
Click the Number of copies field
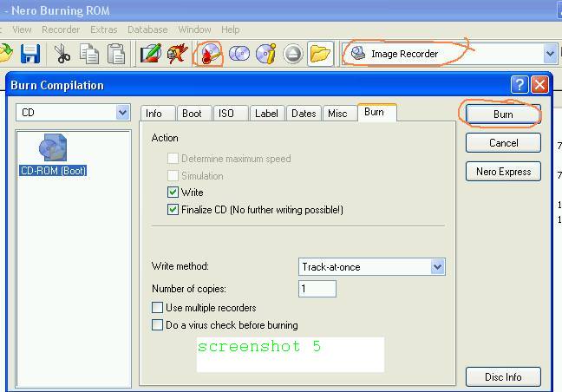pyautogui.click(x=317, y=289)
